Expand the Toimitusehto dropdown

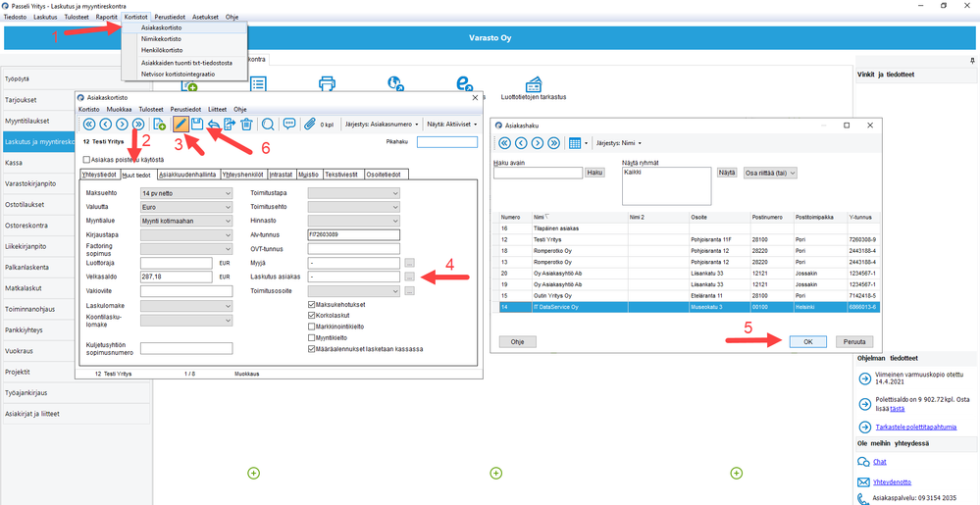[353, 207]
